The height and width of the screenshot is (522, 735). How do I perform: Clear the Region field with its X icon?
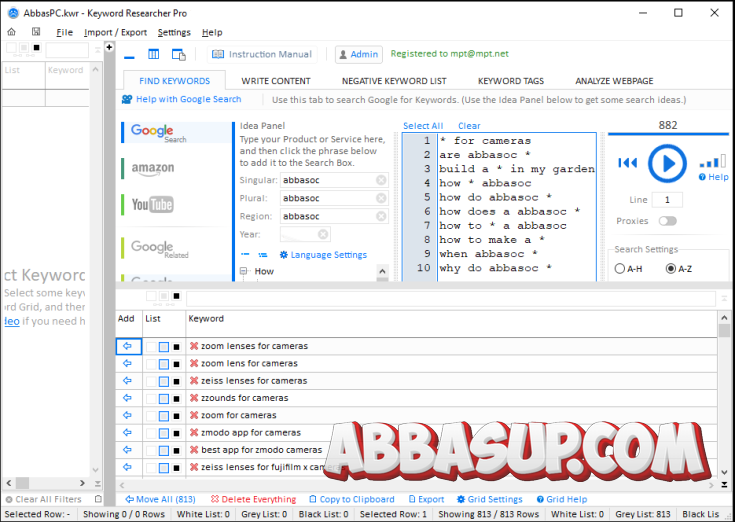pyautogui.click(x=381, y=216)
